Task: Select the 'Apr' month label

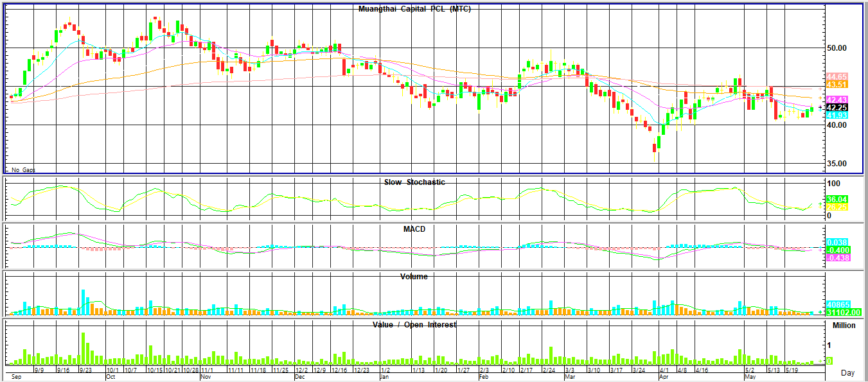Action: pyautogui.click(x=664, y=378)
